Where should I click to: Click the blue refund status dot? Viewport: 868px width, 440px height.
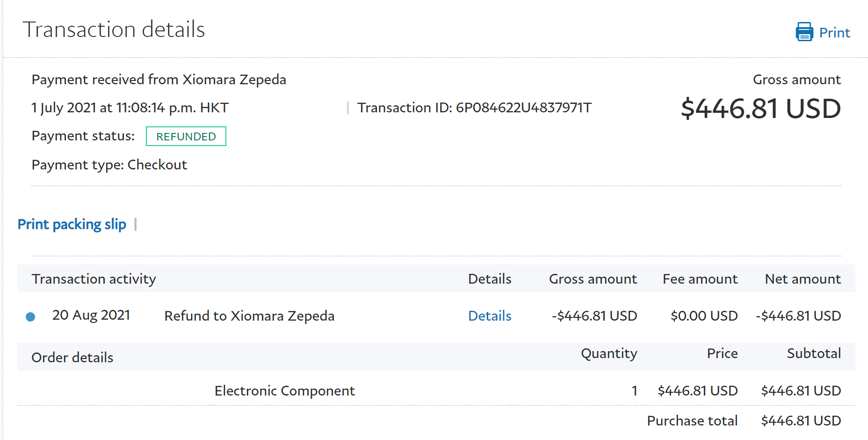30,317
